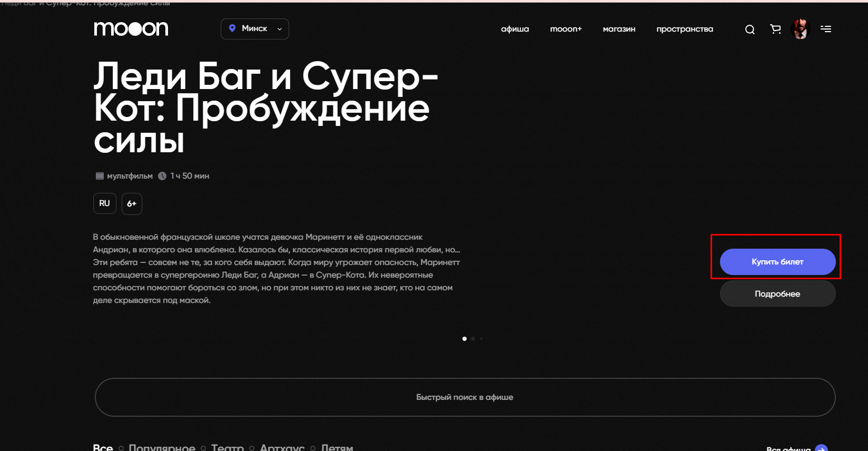Switch to the third carousel dot

pyautogui.click(x=481, y=339)
